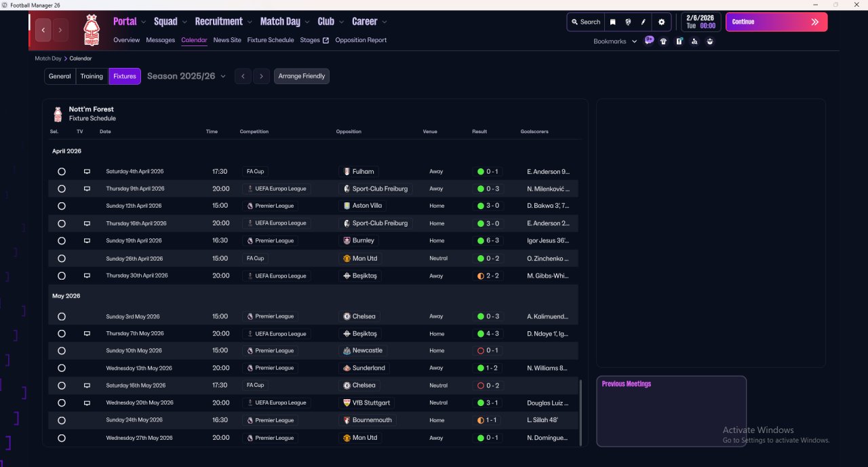The height and width of the screenshot is (467, 868).
Task: Select the 26th April Man Utd radio button
Action: (62, 259)
